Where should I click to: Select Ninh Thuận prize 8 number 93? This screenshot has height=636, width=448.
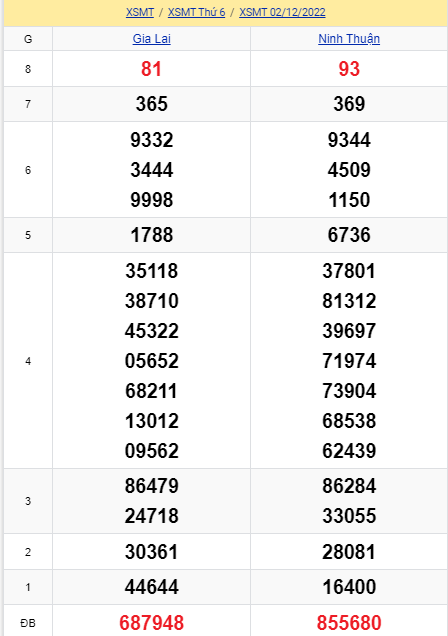click(x=349, y=69)
